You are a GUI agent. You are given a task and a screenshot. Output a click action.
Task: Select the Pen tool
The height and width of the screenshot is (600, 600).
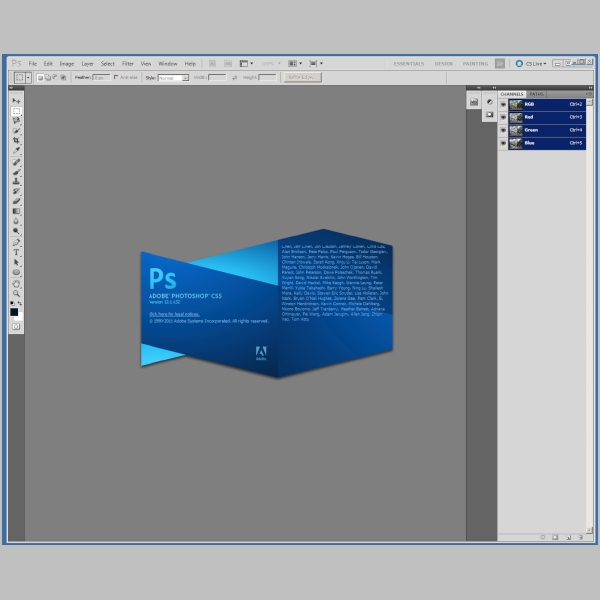[x=16, y=242]
